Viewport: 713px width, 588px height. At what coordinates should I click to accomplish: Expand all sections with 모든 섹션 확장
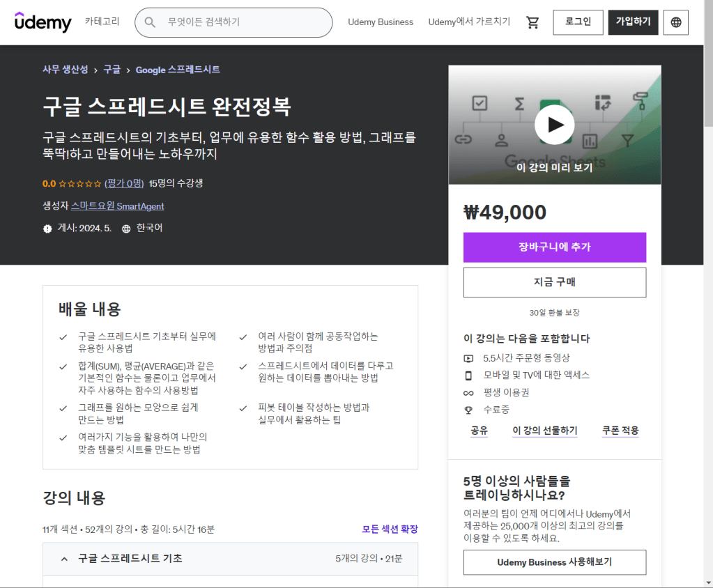(x=390, y=529)
